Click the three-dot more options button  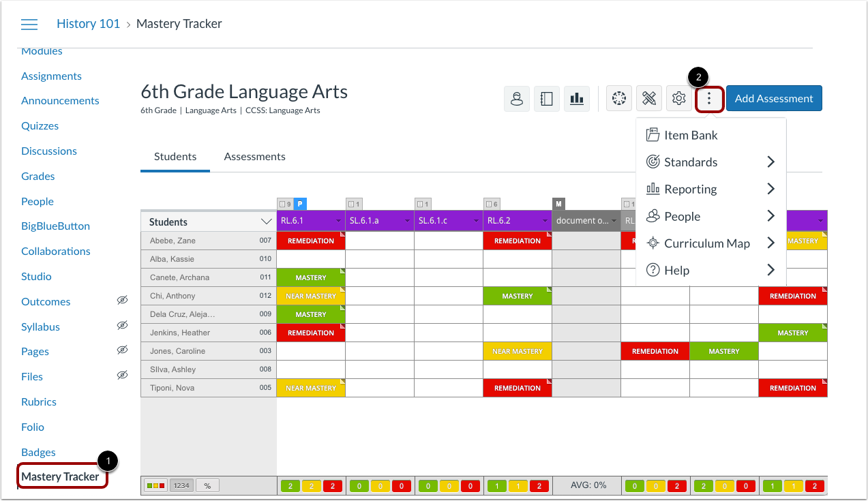pos(709,99)
